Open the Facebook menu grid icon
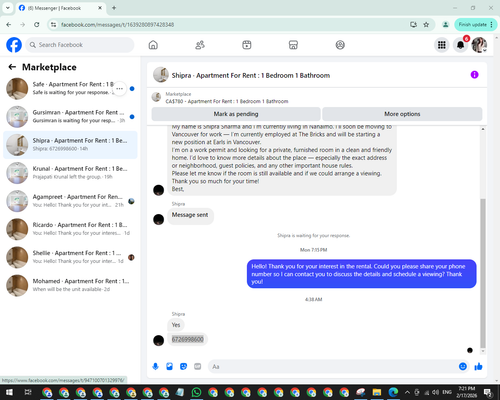 click(x=442, y=45)
